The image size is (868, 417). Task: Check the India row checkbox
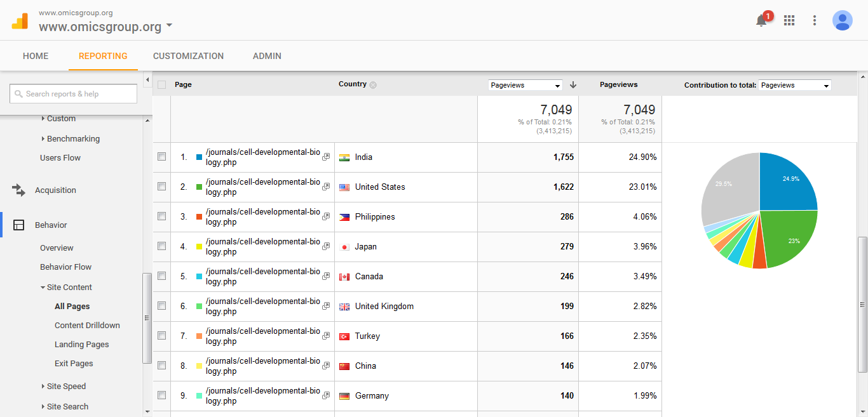[161, 156]
